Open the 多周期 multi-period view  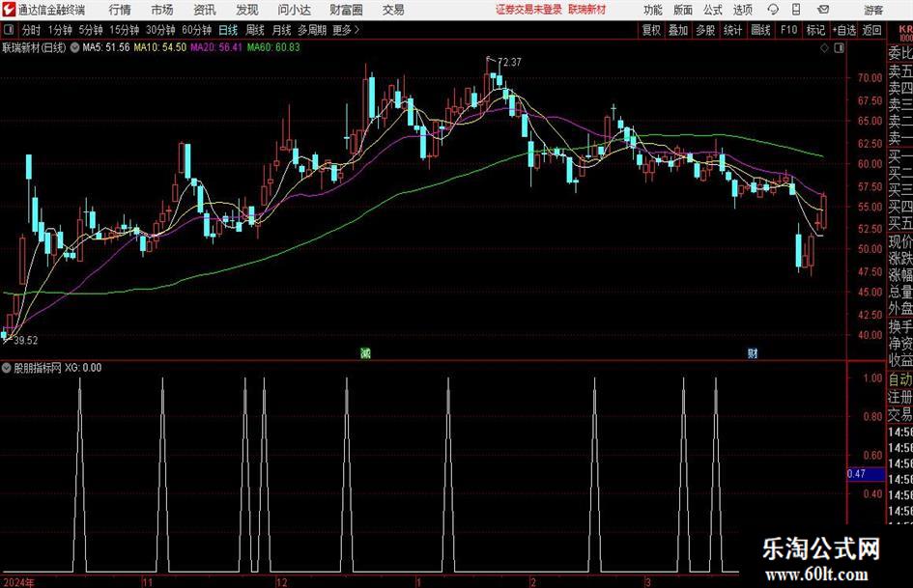[312, 30]
